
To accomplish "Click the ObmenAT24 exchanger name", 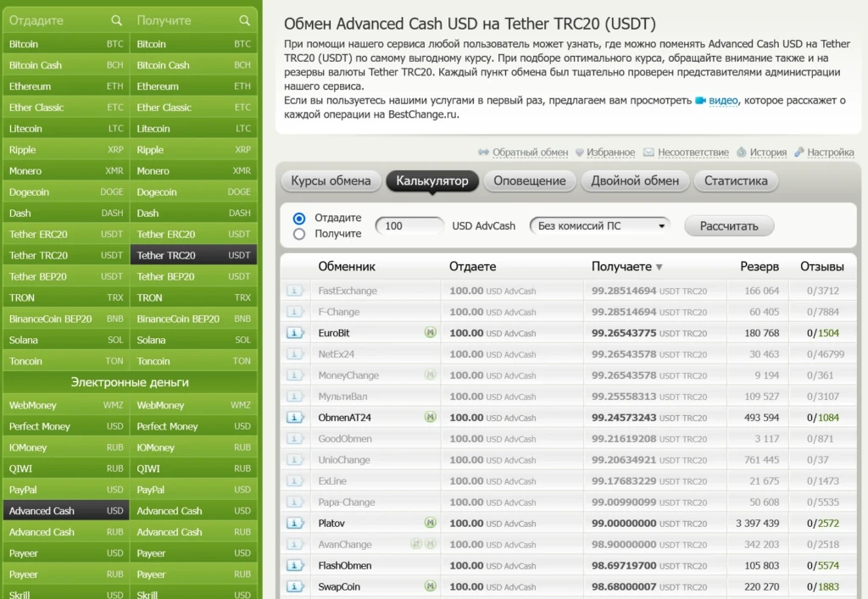I will (344, 418).
